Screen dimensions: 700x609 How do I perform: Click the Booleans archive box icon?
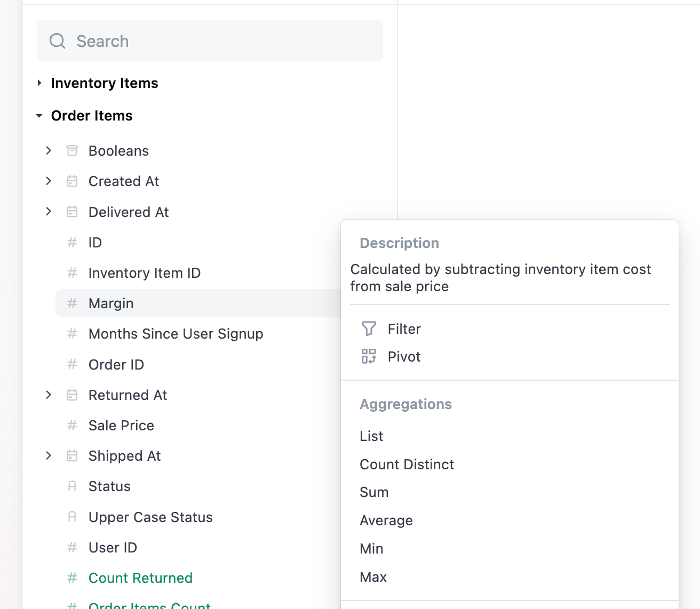click(72, 151)
